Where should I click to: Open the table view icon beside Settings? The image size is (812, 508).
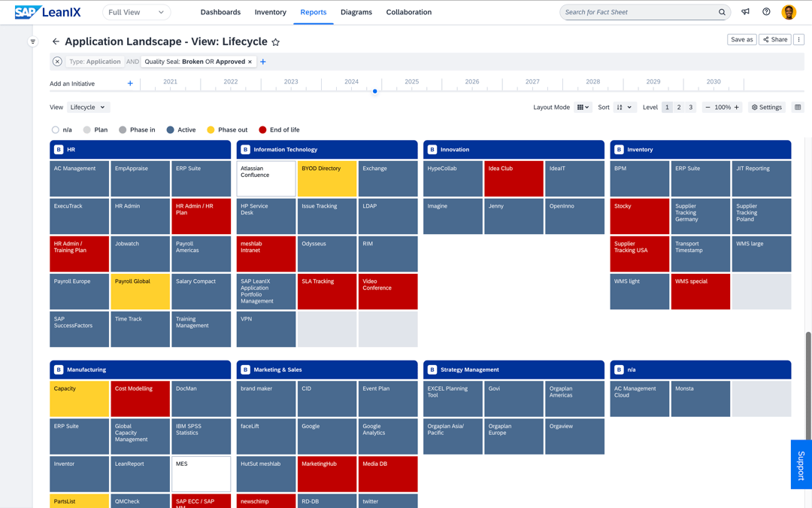798,107
